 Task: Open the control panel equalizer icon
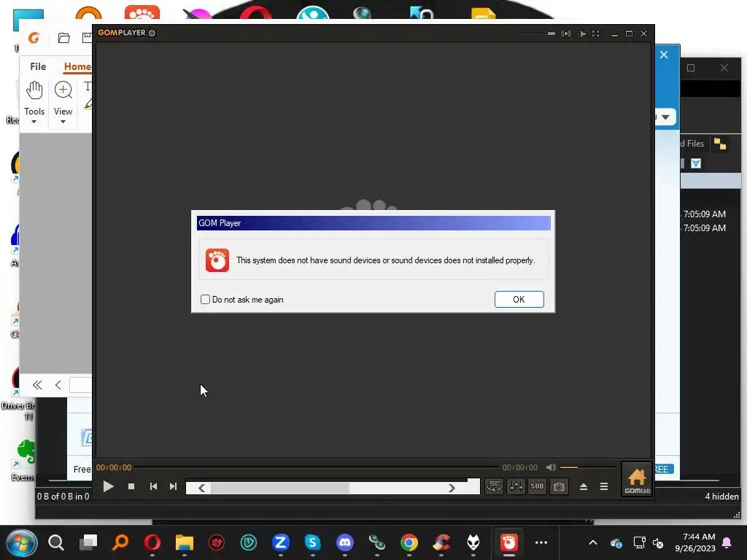point(516,486)
